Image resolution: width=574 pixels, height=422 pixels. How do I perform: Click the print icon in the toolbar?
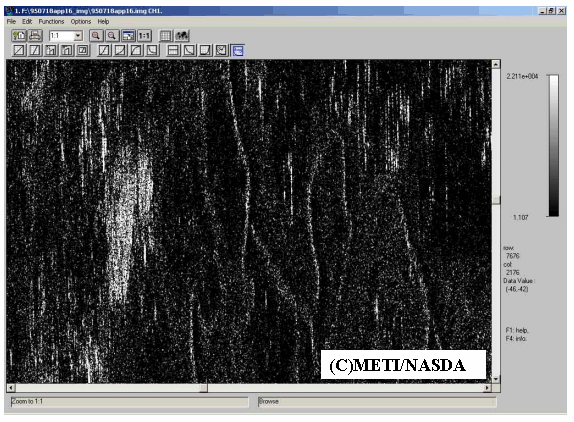coord(35,36)
